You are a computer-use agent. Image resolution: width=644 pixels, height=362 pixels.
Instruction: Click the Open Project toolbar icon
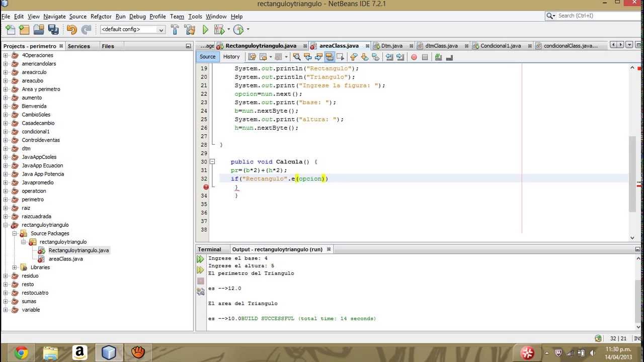click(x=39, y=30)
